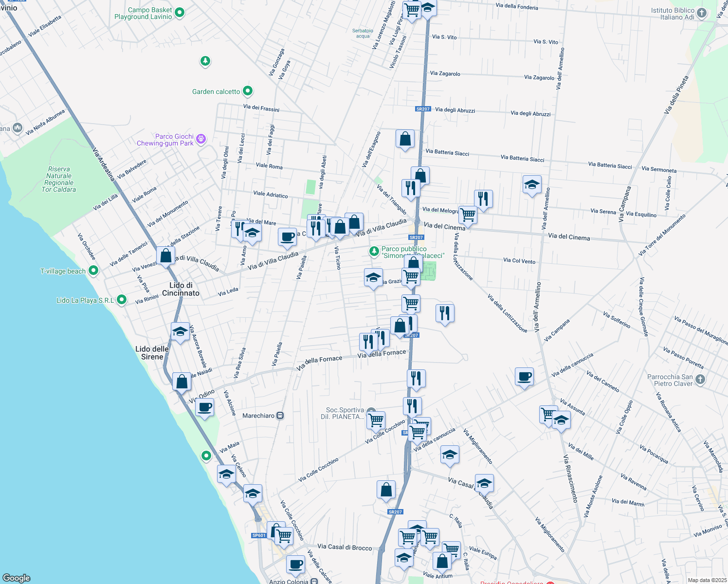Click the cafe cup pin near Via dei Mare
This screenshot has height=584, width=728.
pos(288,237)
